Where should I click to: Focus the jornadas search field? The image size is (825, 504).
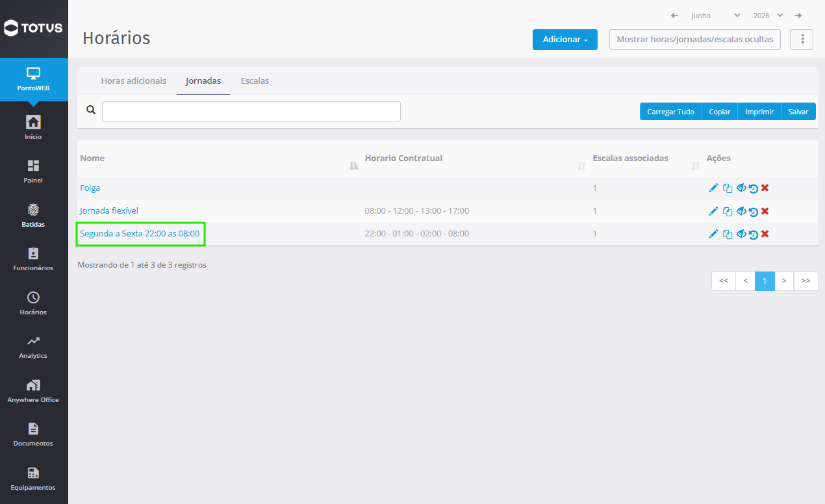(x=251, y=111)
